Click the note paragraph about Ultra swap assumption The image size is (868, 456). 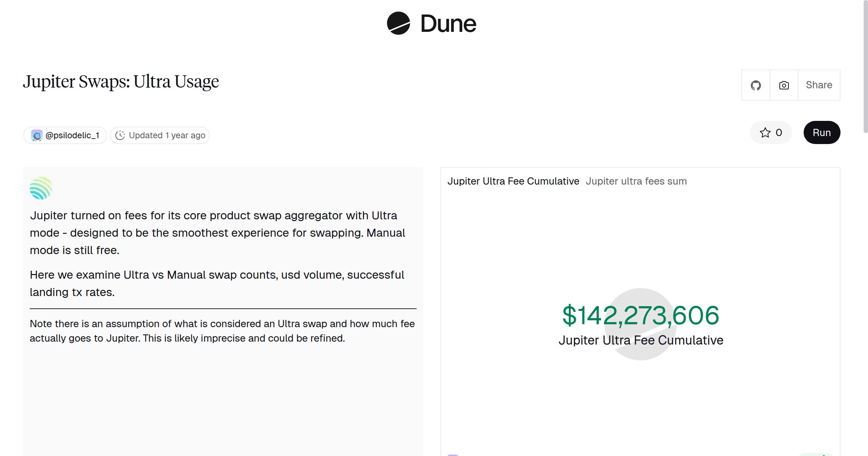coord(222,331)
